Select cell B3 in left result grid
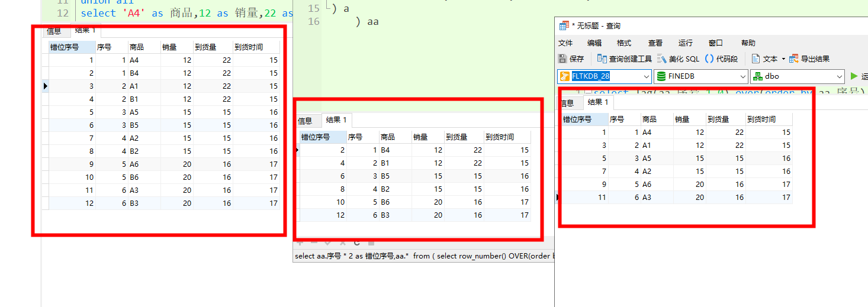Image resolution: width=868 pixels, height=307 pixels. 144,203
